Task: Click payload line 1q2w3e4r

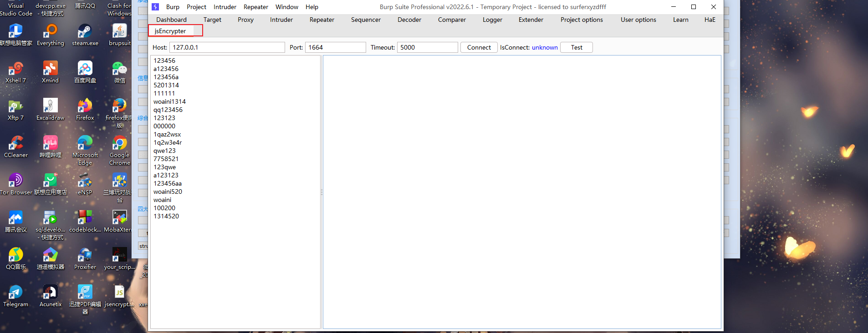Action: 168,142
